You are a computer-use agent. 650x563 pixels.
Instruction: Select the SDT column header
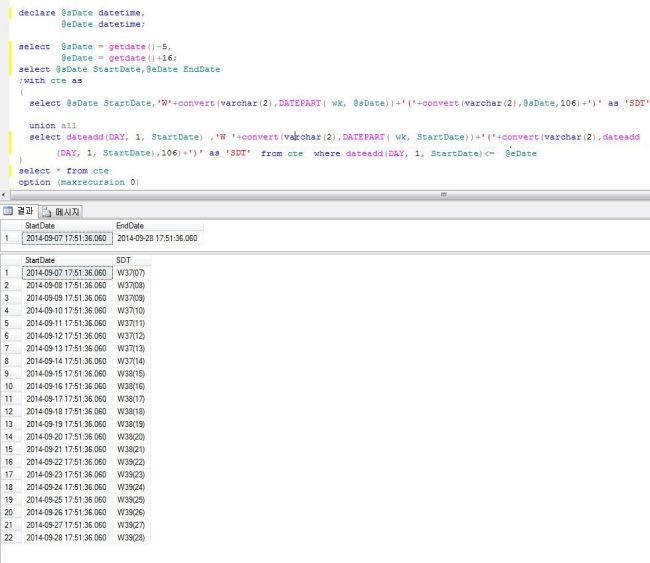coord(132,260)
